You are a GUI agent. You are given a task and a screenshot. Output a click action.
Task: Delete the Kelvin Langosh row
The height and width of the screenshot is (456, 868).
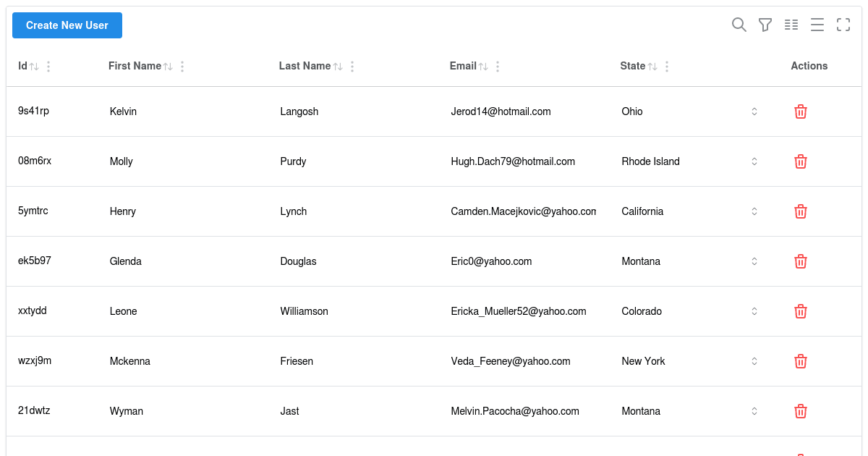(801, 111)
